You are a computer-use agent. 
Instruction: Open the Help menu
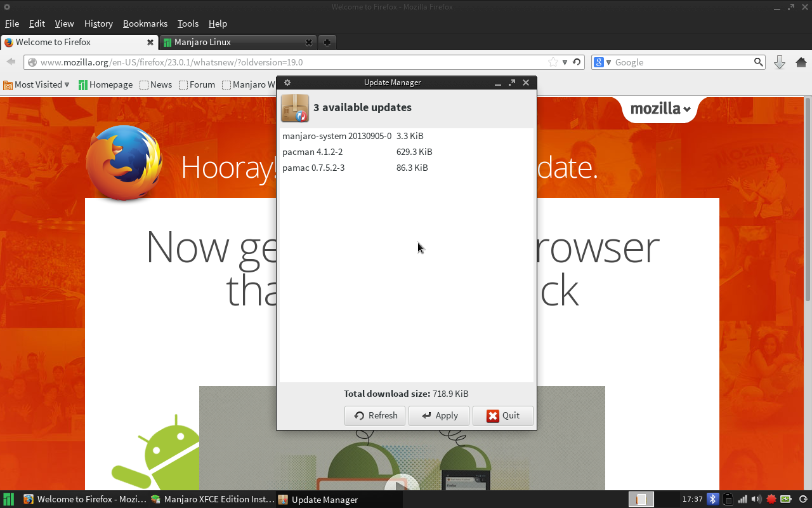218,23
